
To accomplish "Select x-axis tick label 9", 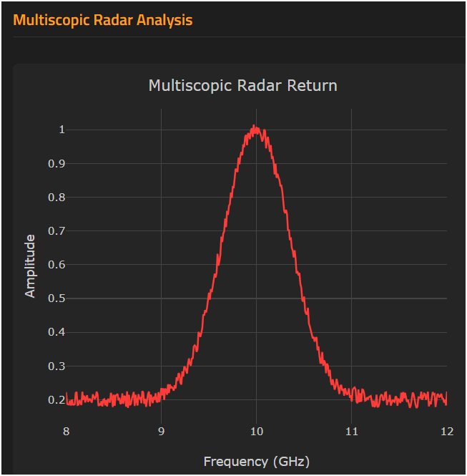I will (x=162, y=431).
